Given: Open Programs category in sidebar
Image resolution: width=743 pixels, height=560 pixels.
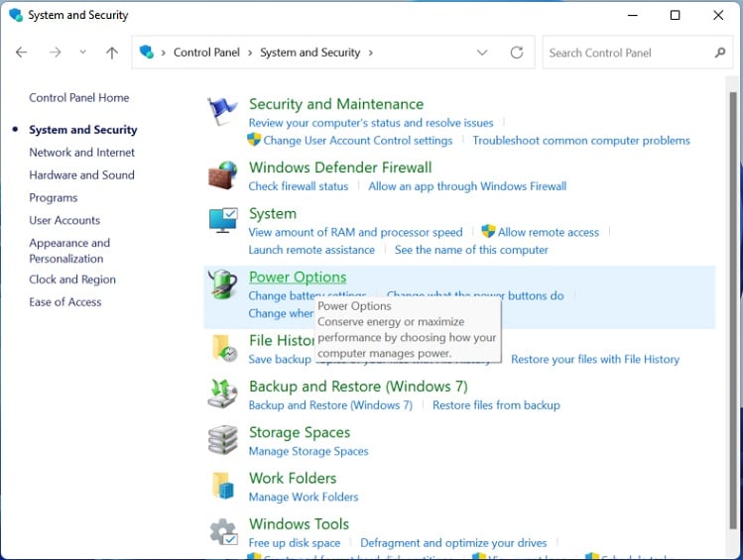Looking at the screenshot, I should (54, 198).
